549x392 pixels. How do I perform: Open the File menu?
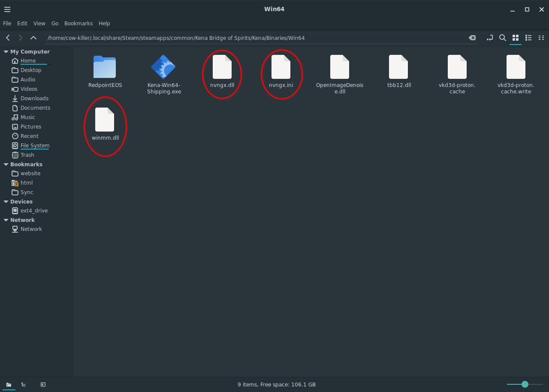pyautogui.click(x=7, y=23)
